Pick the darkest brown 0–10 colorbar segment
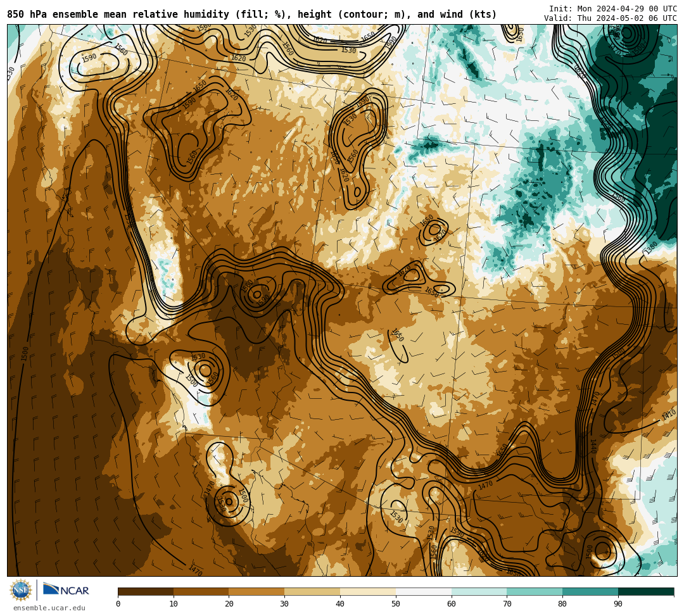 pos(146,591)
